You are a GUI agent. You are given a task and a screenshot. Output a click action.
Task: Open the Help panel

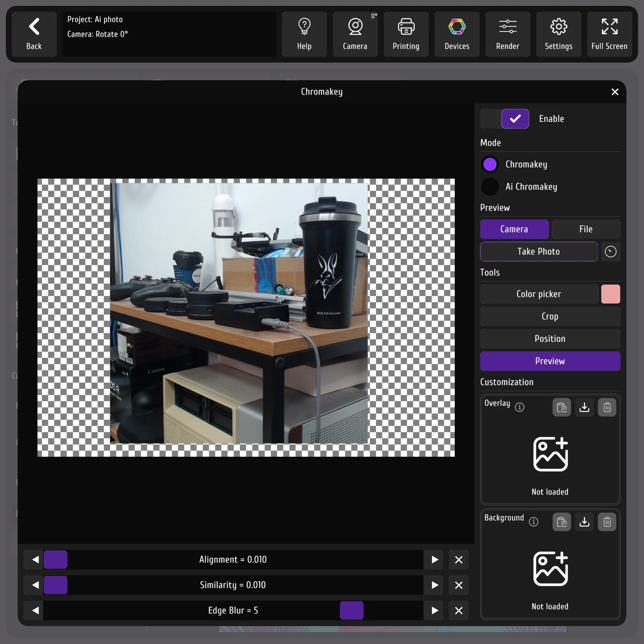pos(304,34)
